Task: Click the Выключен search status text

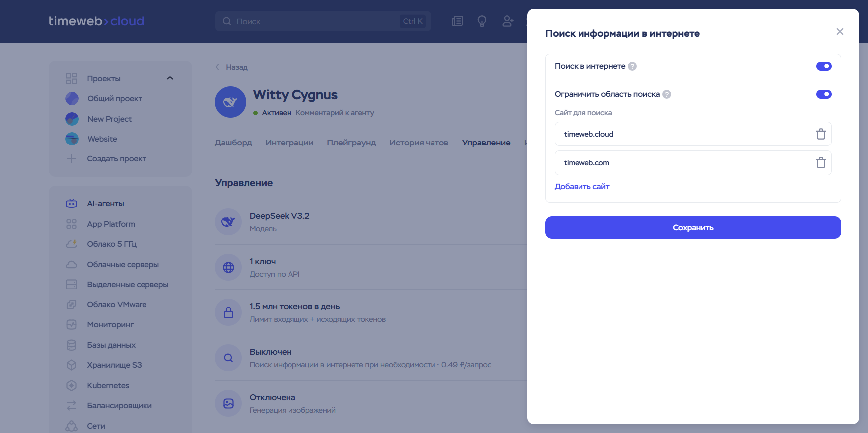Action: click(271, 352)
